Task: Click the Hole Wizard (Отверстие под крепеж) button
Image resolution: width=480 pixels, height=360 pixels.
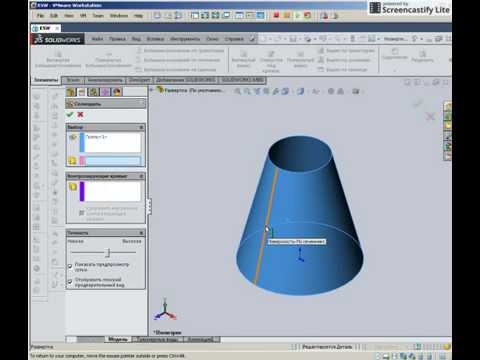Action: coord(271,61)
